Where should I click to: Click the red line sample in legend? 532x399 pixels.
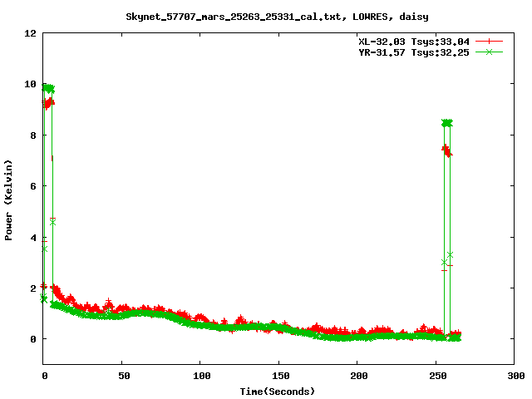pyautogui.click(x=489, y=42)
